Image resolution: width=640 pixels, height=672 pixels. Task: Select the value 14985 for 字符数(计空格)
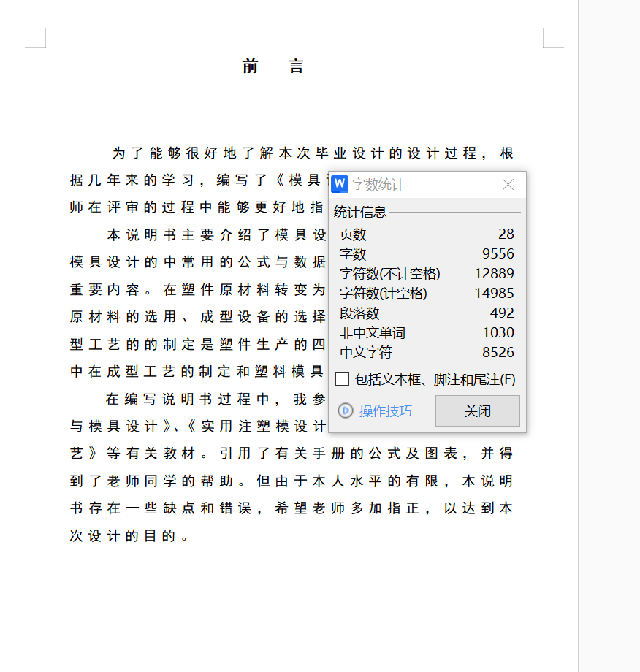[494, 294]
